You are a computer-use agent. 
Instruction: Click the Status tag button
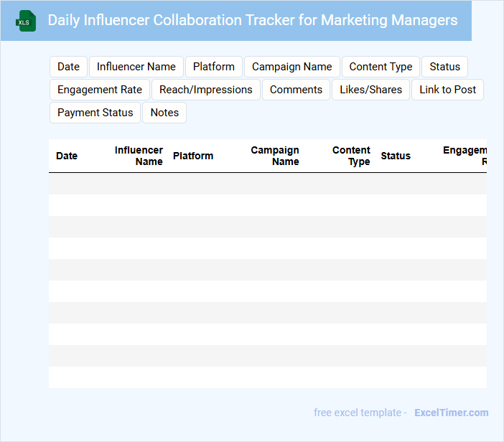pos(444,67)
